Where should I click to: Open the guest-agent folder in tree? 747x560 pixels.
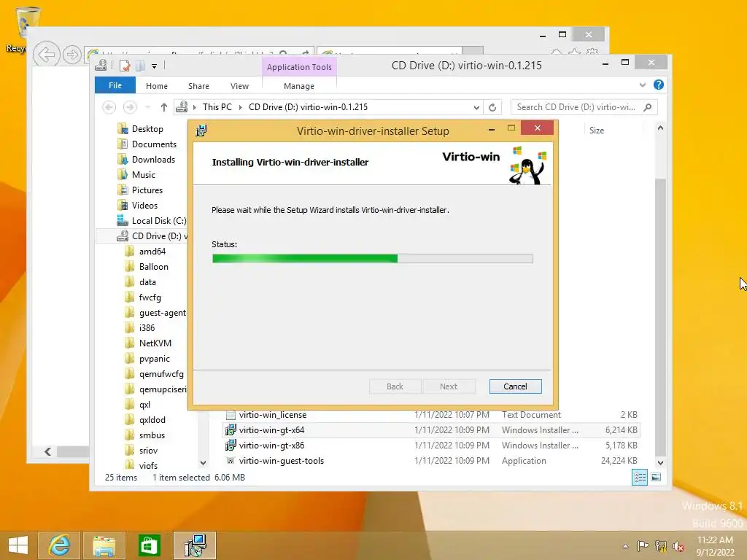[x=163, y=312]
